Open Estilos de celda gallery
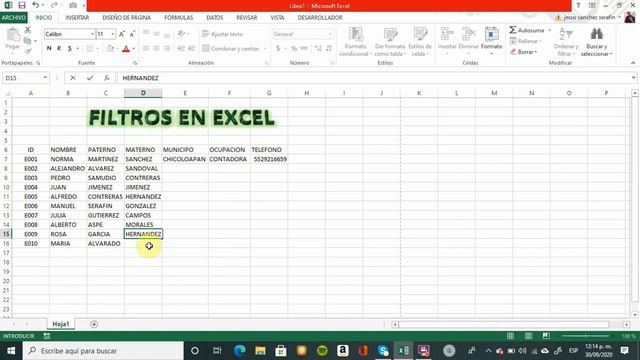Screen dimensions: 640x360 click(420, 42)
